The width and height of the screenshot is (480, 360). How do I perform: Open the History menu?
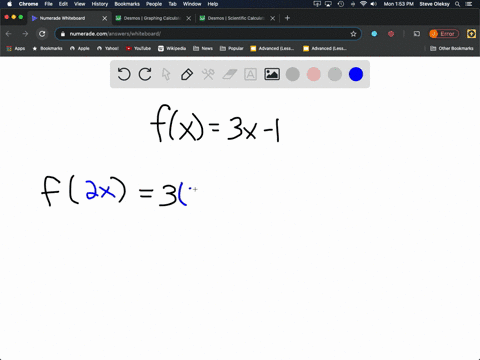pyautogui.click(x=100, y=4)
